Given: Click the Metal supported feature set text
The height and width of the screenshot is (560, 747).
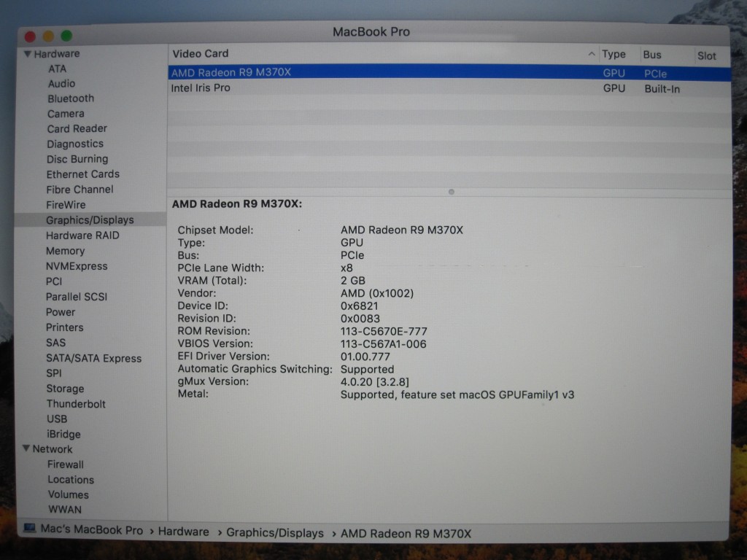Looking at the screenshot, I should [457, 394].
